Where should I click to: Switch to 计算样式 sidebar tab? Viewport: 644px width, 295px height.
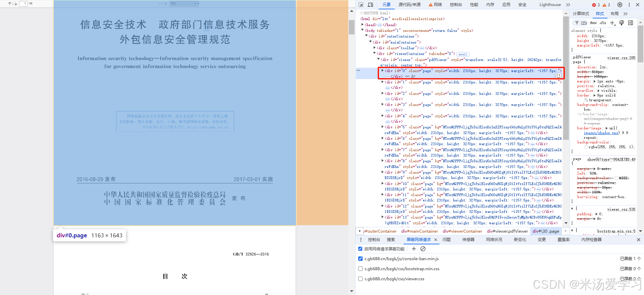(581, 14)
